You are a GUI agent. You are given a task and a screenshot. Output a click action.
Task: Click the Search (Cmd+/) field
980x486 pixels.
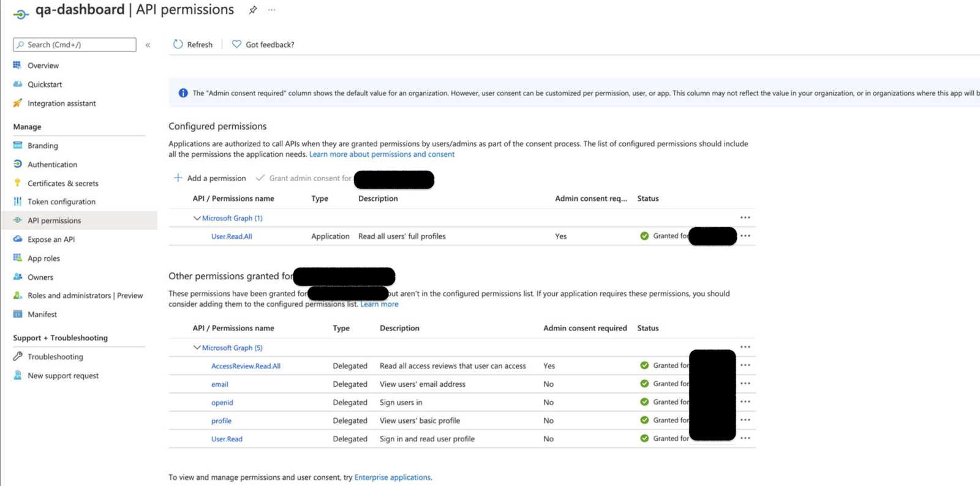click(75, 45)
